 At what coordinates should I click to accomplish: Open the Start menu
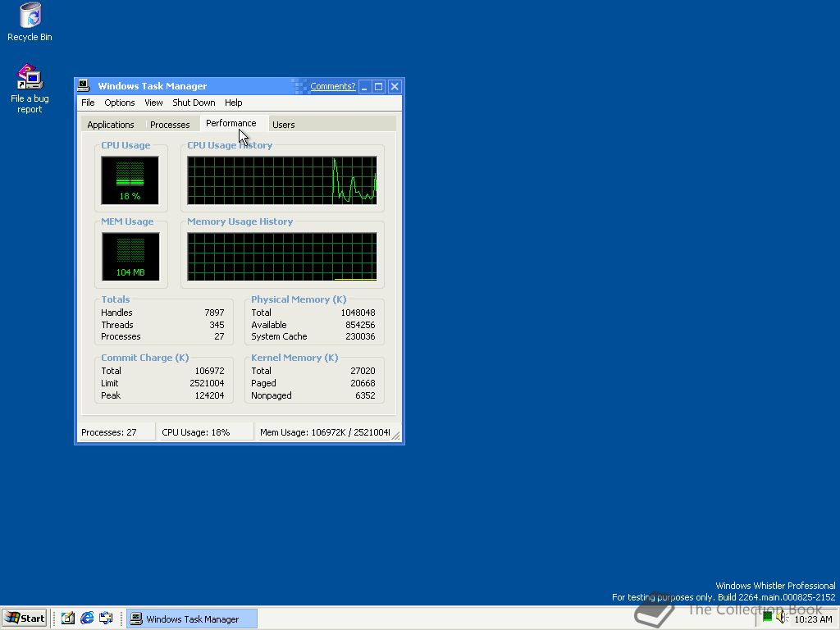(24, 619)
